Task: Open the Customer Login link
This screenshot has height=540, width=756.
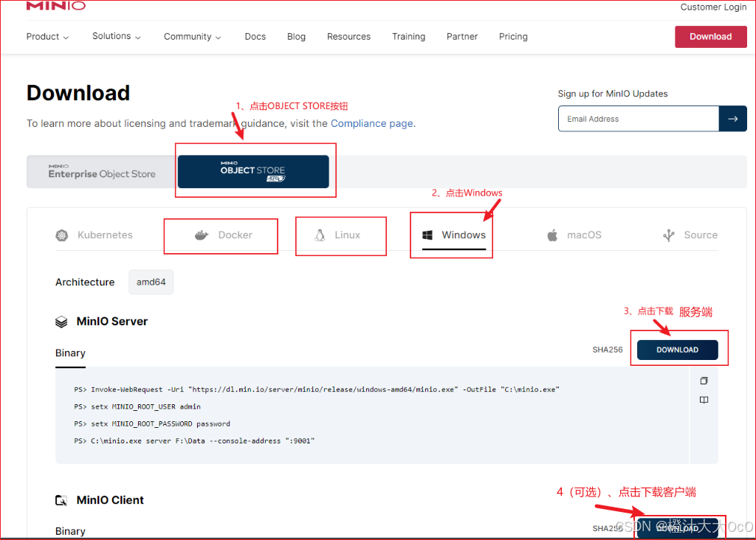Action: [x=713, y=7]
